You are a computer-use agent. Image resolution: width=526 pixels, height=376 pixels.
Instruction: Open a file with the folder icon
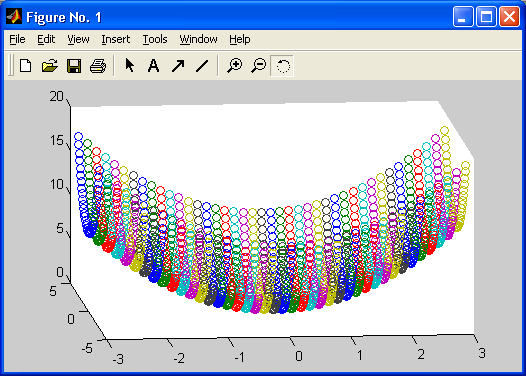(50, 66)
